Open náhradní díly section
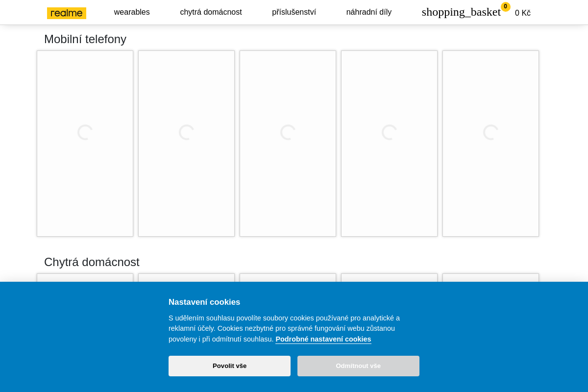This screenshot has width=588, height=392. [369, 12]
